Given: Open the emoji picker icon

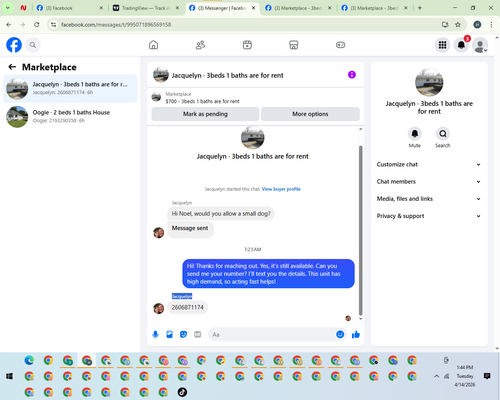Looking at the screenshot, I should coord(340,334).
